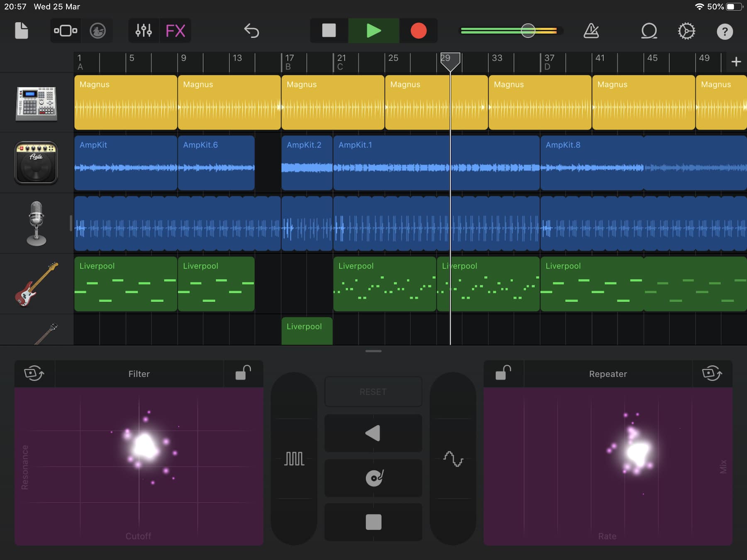Open the Filter effect selector

tap(139, 374)
